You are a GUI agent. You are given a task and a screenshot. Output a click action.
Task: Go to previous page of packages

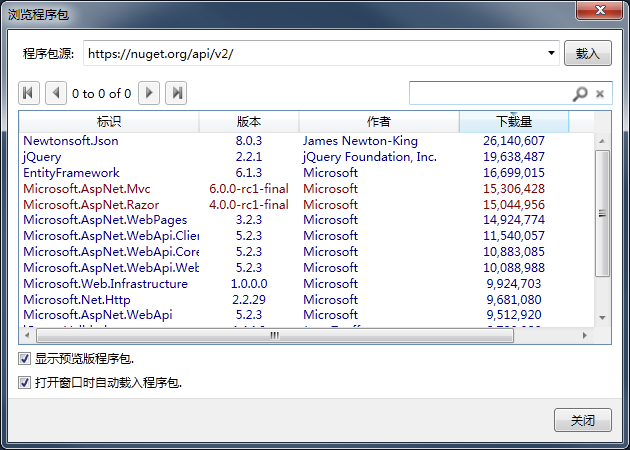click(x=56, y=93)
